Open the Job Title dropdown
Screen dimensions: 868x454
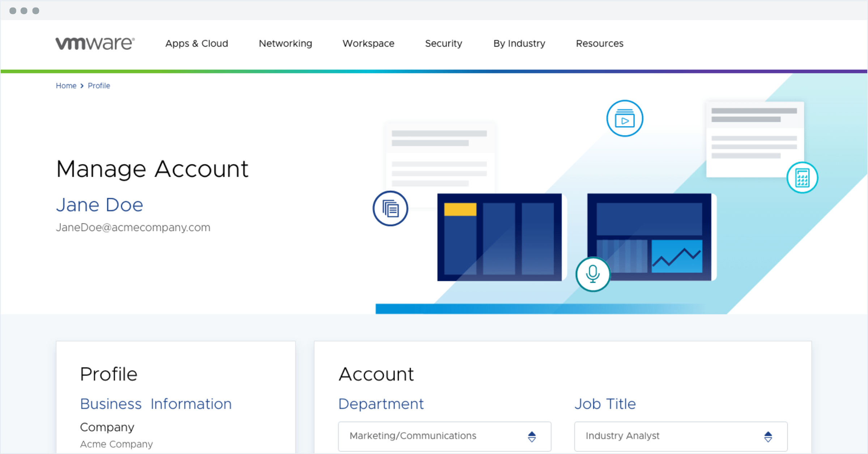(680, 436)
